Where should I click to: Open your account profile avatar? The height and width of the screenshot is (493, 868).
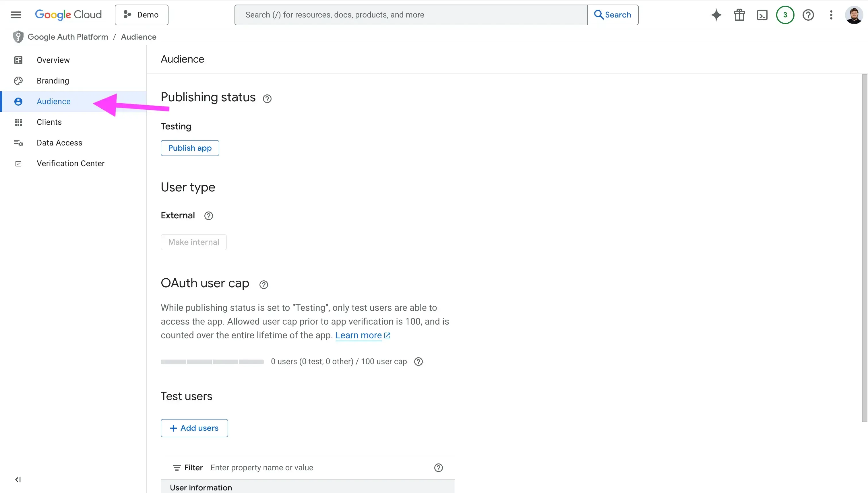pyautogui.click(x=854, y=15)
